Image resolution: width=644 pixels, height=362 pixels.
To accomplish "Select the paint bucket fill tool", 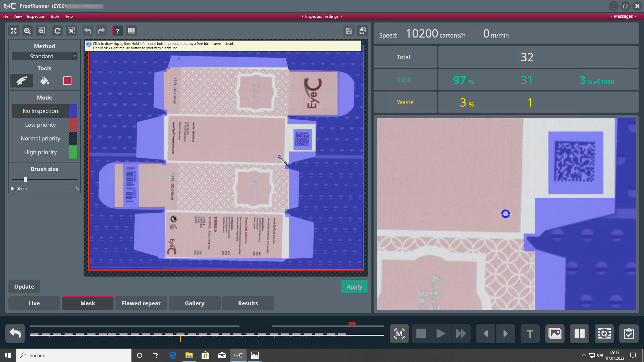I will [x=45, y=80].
